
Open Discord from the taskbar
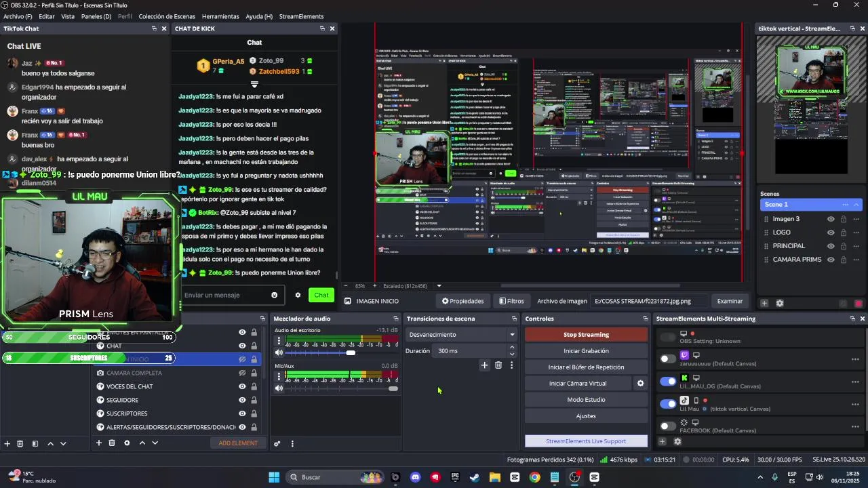415,477
